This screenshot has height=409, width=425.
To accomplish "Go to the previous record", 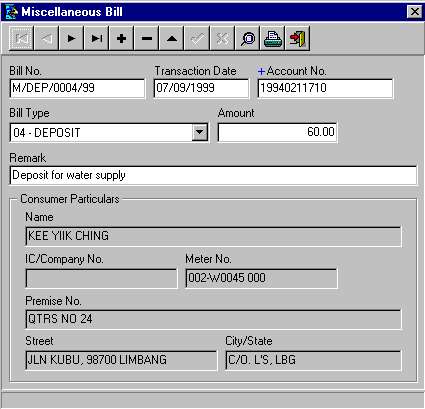I will (x=47, y=38).
